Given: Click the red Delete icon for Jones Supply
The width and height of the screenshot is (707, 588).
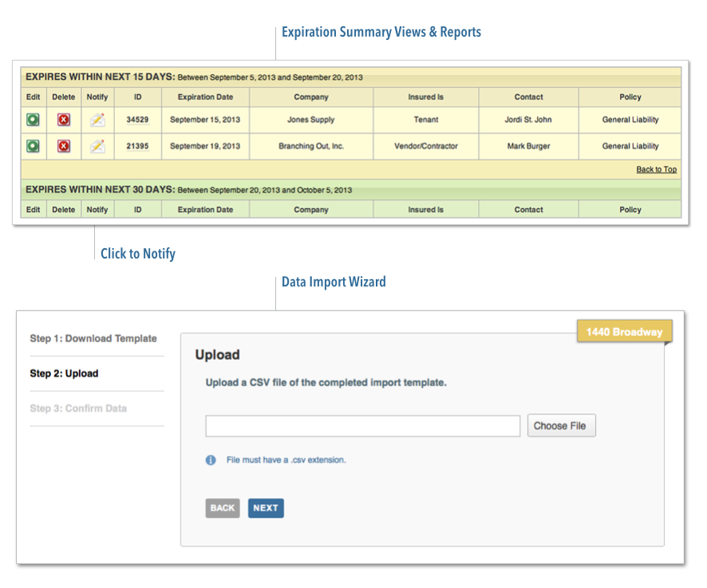Looking at the screenshot, I should coord(64,120).
